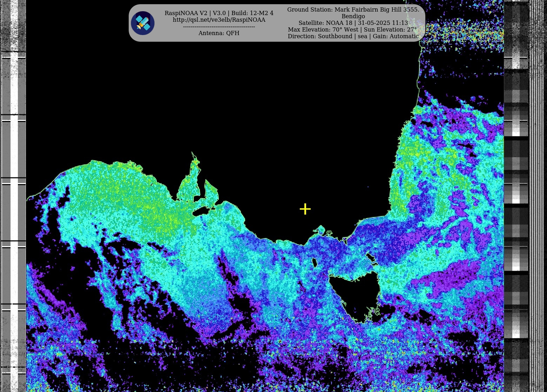This screenshot has width=547, height=392.
Task: Select the 'Ground Station: Mark Fairbairn Big Hill 3555.' line
Action: pos(353,10)
